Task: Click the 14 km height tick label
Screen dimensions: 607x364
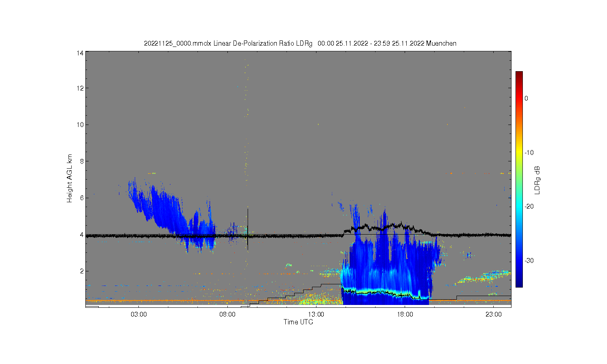Action: (x=80, y=53)
